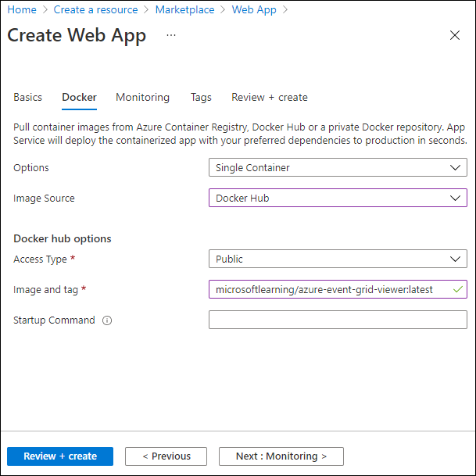
Task: Open the Tags tab
Action: 201,97
